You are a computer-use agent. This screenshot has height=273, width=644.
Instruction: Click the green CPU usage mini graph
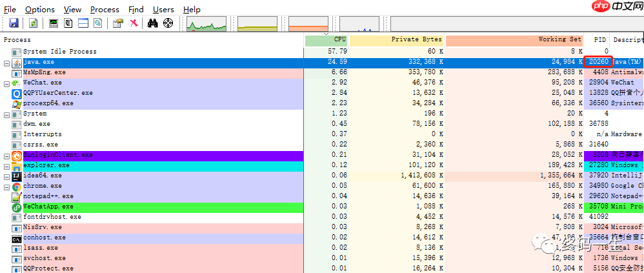pyautogui.click(x=206, y=24)
